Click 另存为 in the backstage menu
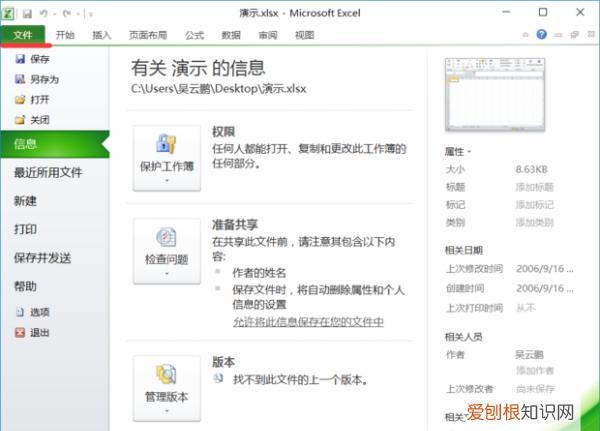The image size is (600, 431). coord(37,79)
